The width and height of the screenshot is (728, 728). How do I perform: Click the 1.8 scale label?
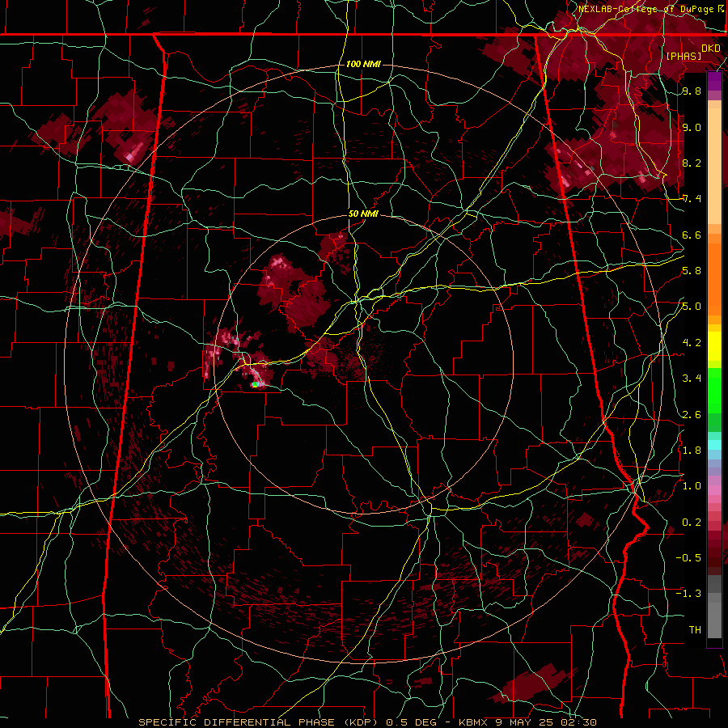click(x=692, y=451)
